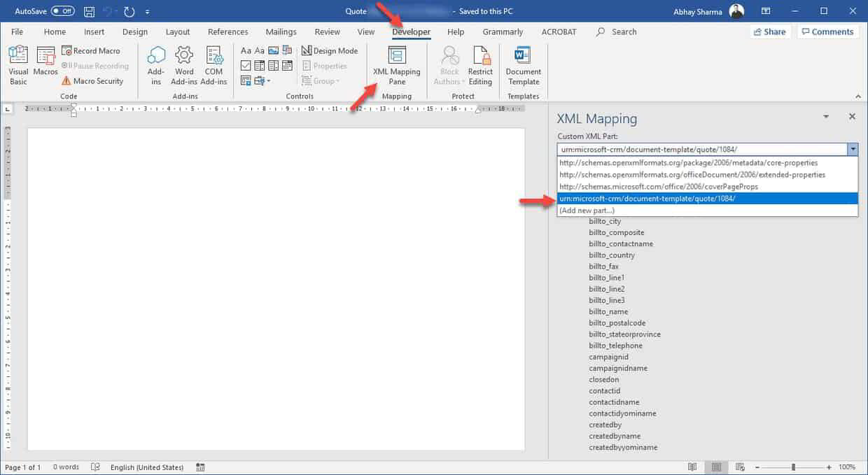Insert Combo Box content control
868x475 pixels.
(260, 66)
